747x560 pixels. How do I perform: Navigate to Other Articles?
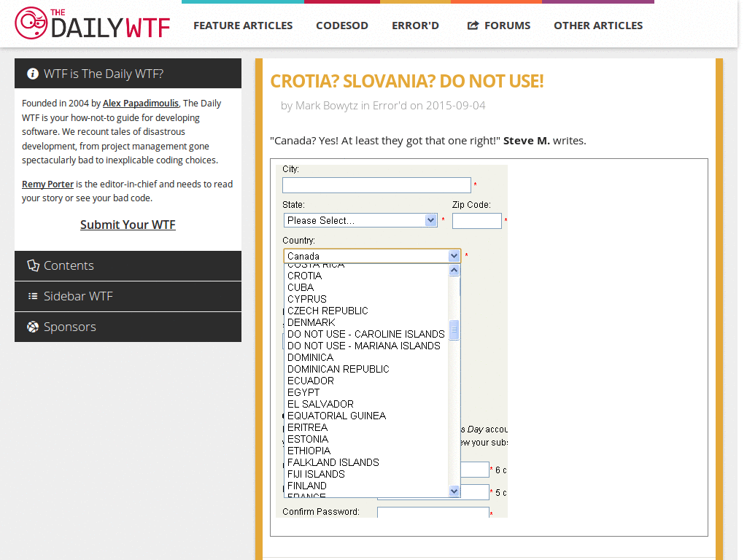(597, 26)
